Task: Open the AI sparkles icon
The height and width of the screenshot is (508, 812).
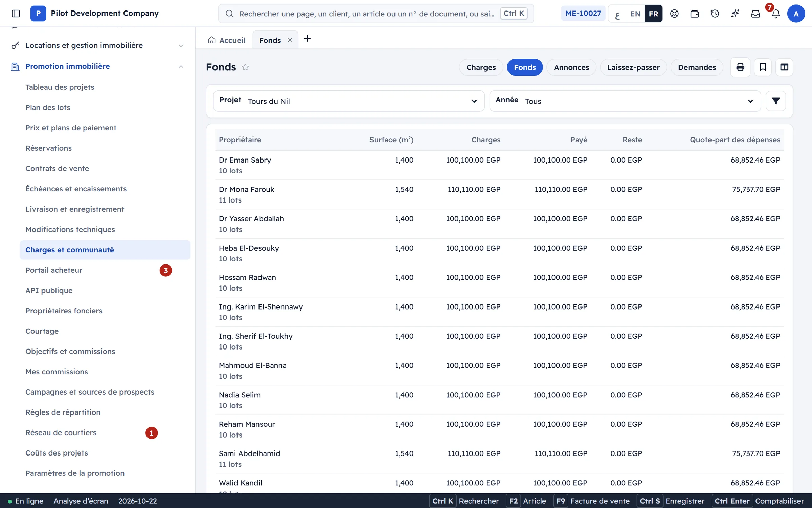Action: click(x=735, y=14)
